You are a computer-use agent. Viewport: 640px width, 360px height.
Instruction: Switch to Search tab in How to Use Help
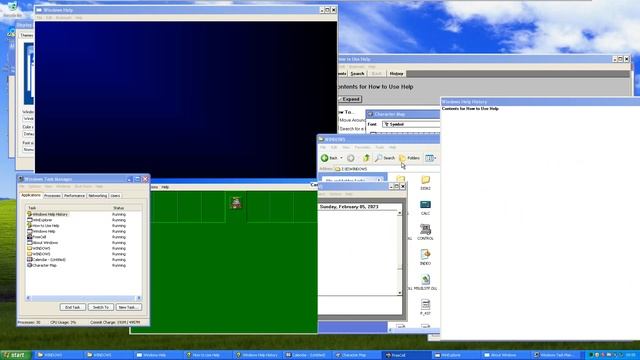[357, 73]
